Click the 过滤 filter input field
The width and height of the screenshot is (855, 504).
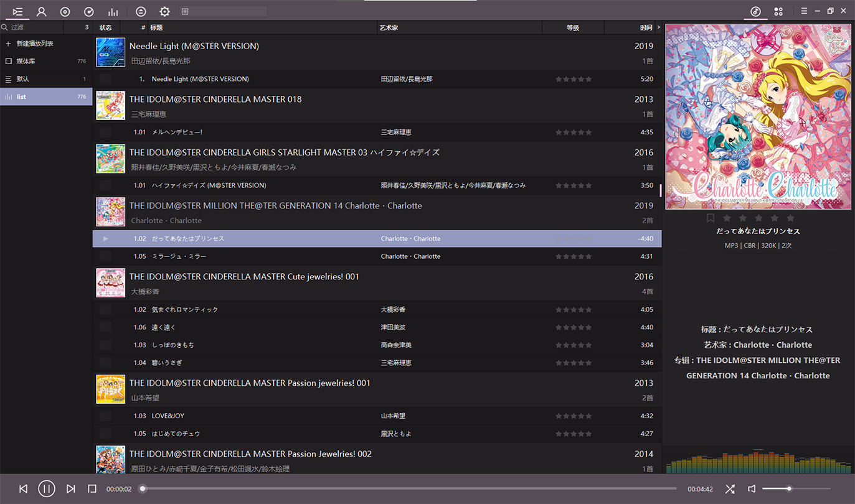point(40,27)
